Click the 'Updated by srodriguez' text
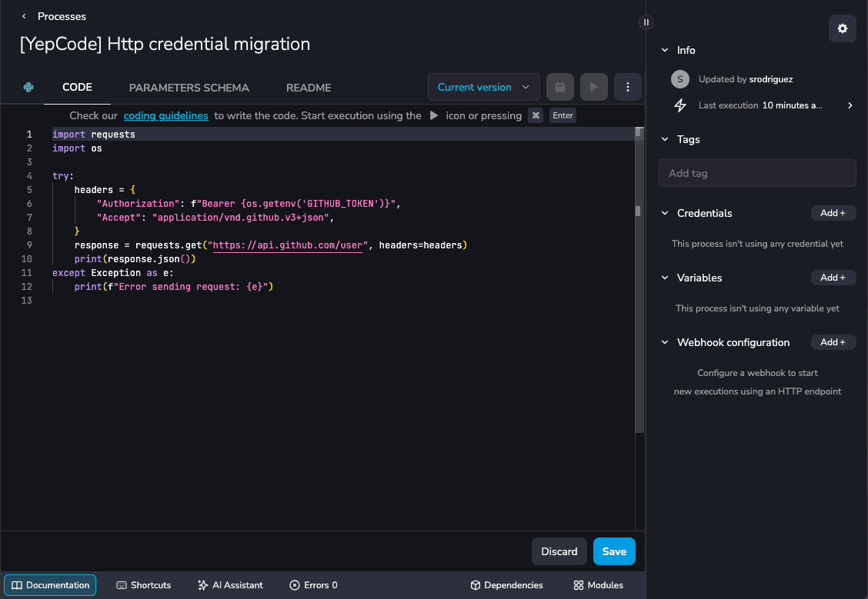This screenshot has width=868, height=599. coord(745,79)
